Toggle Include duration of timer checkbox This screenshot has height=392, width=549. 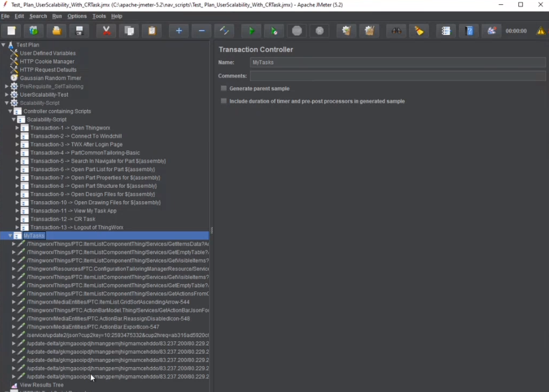point(224,101)
